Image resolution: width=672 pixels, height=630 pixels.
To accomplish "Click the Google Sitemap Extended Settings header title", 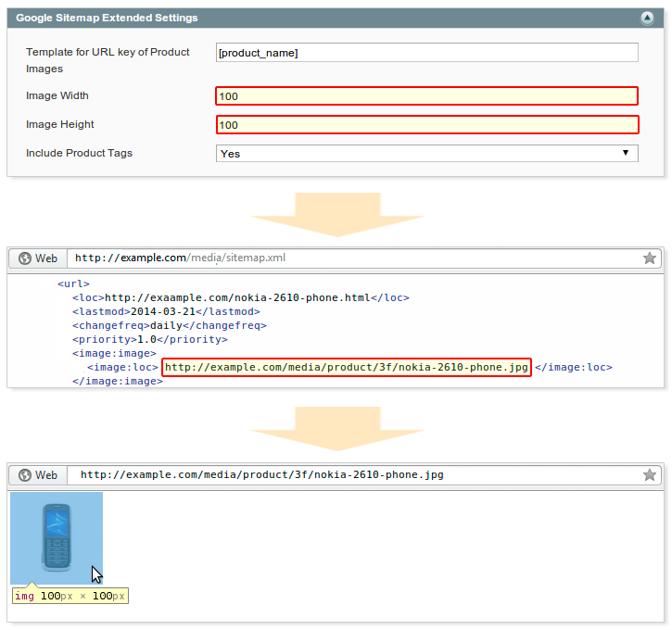I will [107, 18].
